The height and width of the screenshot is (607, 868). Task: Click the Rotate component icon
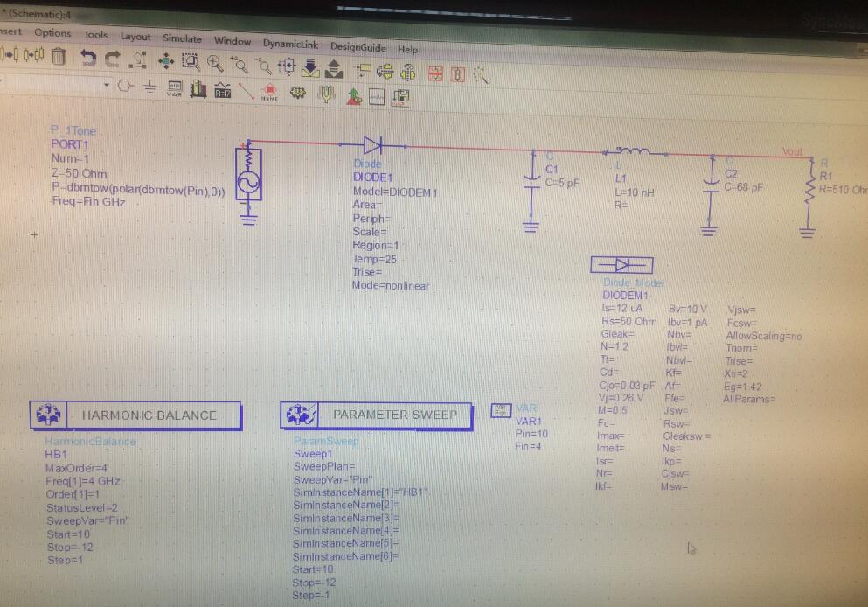[x=363, y=70]
